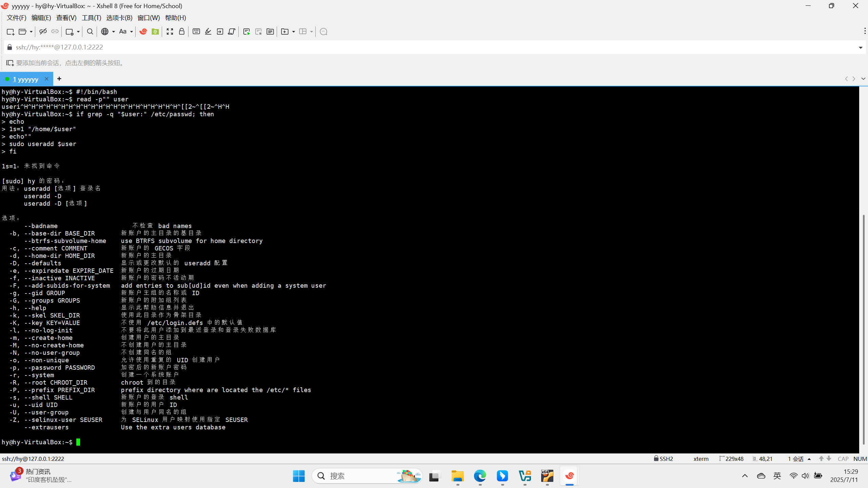The image size is (868, 488).
Task: Toggle NUM indicator in status bar
Action: [x=860, y=459]
